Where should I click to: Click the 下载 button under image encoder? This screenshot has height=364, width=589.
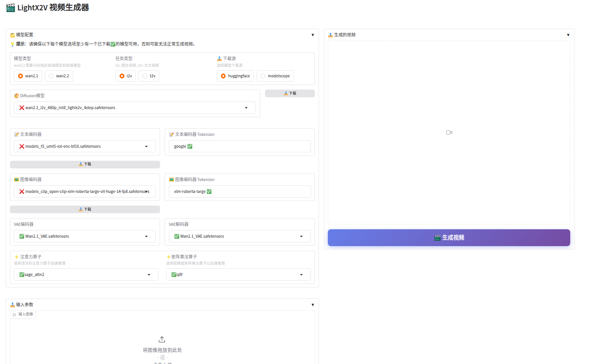pyautogui.click(x=85, y=209)
